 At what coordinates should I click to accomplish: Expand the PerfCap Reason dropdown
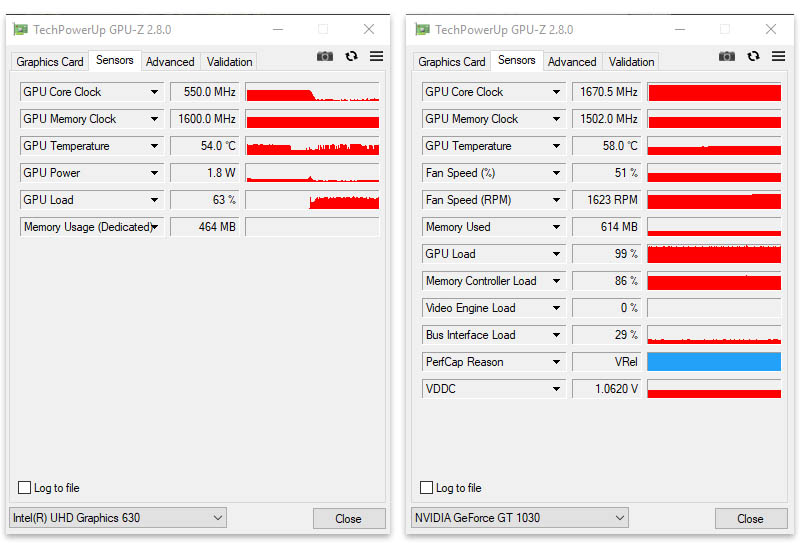(556, 362)
